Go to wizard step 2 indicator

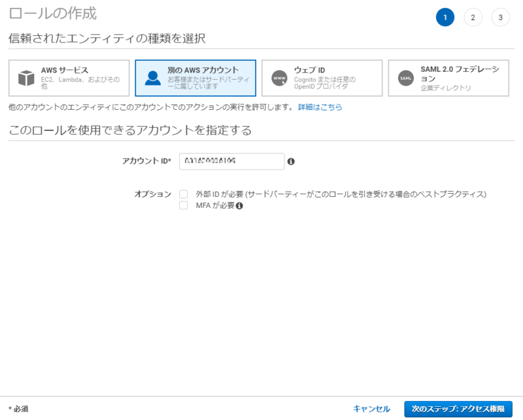click(473, 18)
